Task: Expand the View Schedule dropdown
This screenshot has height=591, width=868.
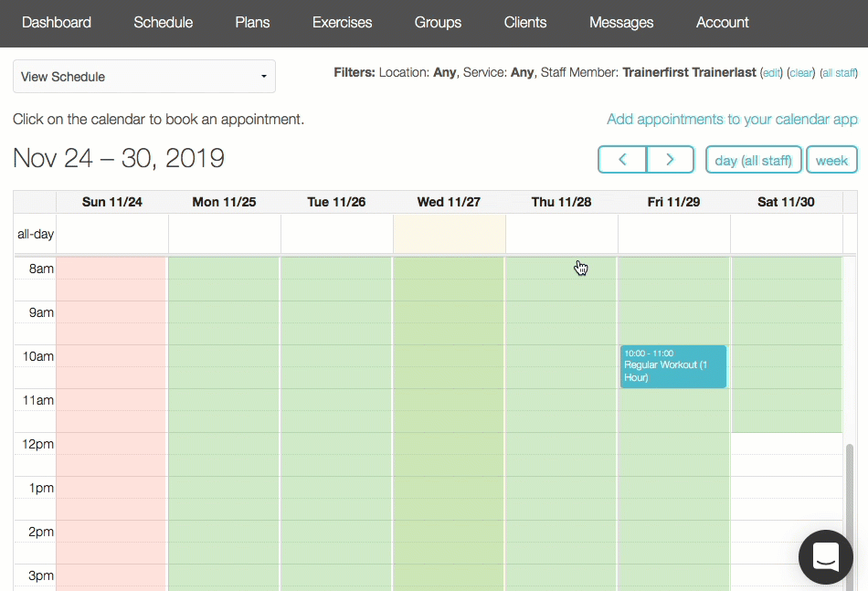Action: [144, 77]
